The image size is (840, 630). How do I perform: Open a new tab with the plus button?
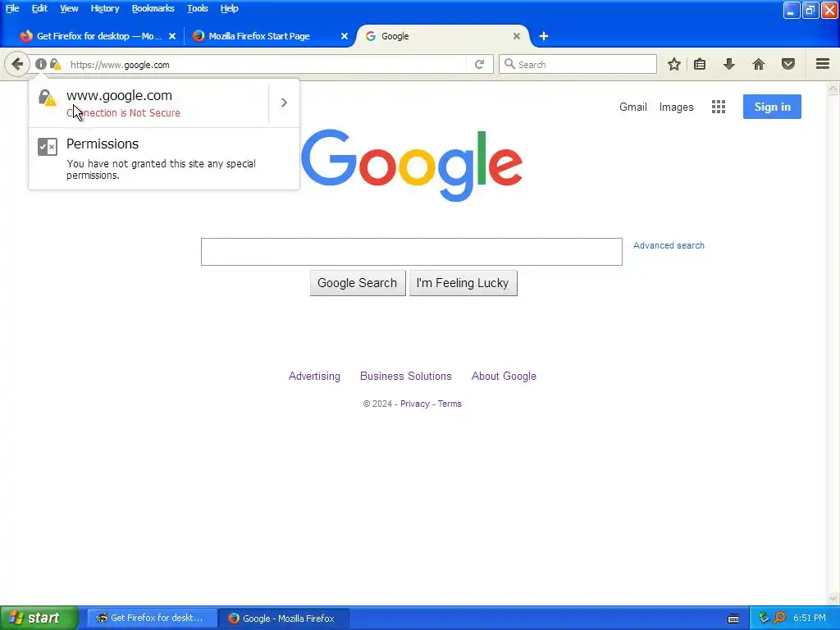[x=544, y=36]
